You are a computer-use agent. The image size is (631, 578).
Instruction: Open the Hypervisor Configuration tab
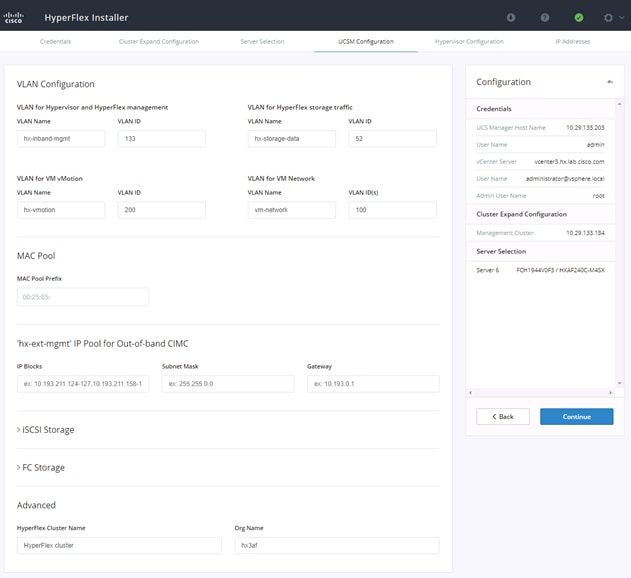click(469, 41)
